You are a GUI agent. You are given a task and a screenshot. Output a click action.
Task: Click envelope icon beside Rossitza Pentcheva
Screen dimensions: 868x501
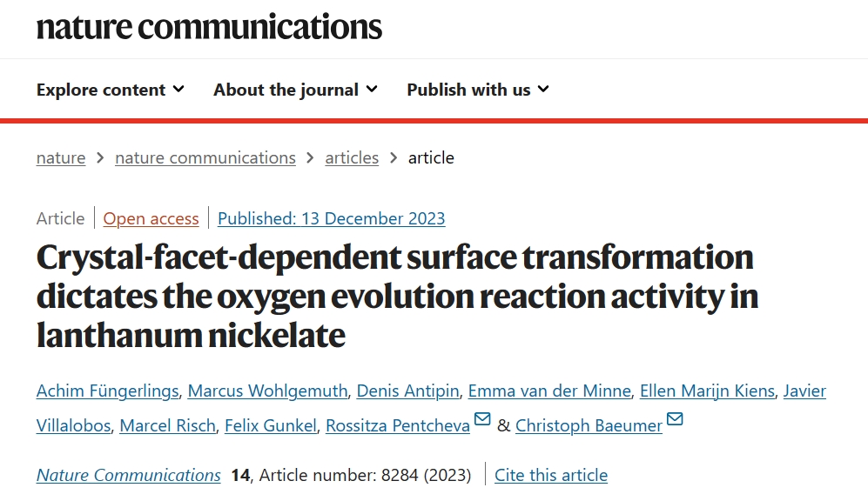[x=482, y=418]
